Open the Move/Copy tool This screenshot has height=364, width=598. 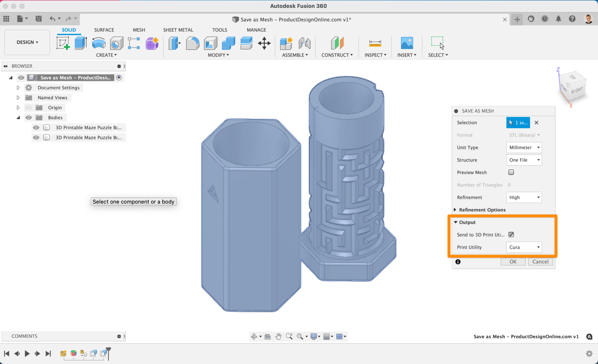pyautogui.click(x=264, y=43)
